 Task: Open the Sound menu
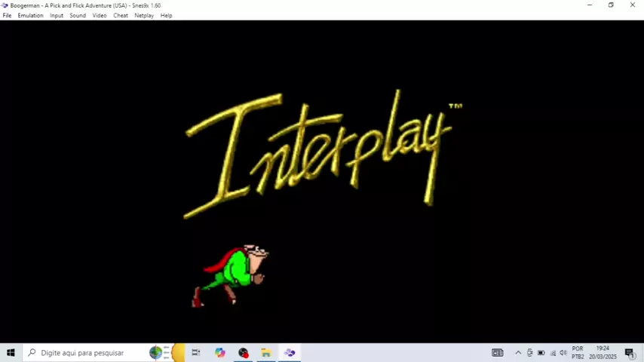click(x=78, y=16)
